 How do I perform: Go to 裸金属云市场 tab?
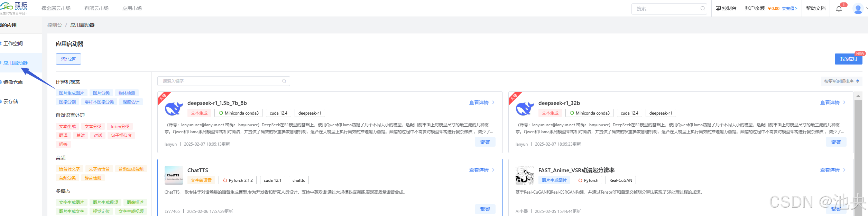(x=56, y=8)
